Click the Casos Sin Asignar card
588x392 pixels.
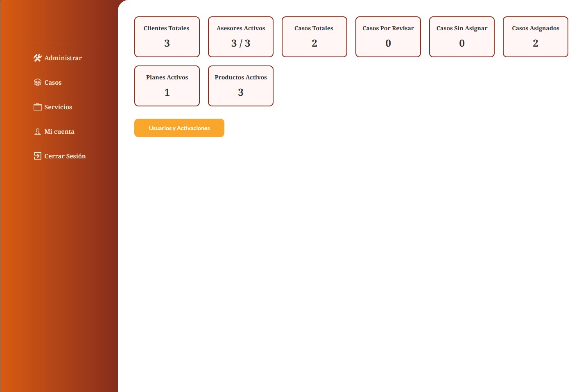[462, 37]
